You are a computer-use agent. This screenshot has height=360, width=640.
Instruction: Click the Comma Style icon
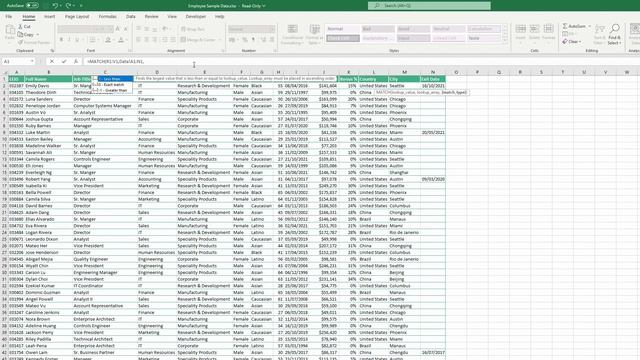[x=253, y=40]
